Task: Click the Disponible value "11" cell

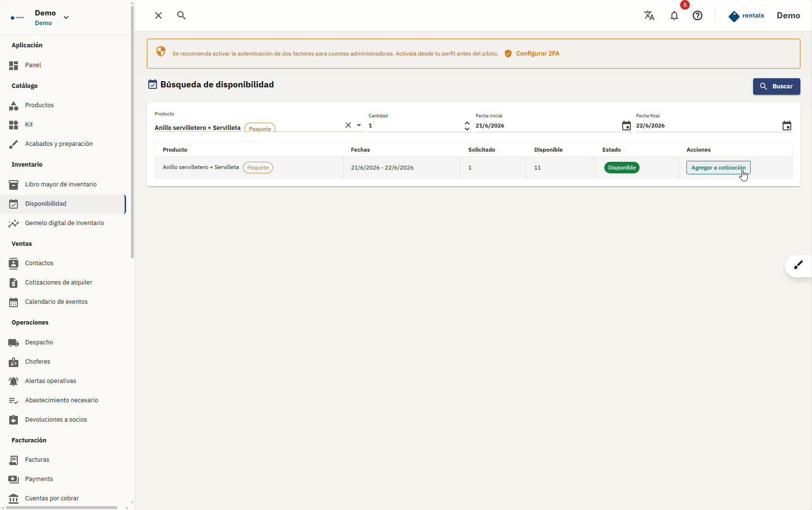Action: (560, 168)
